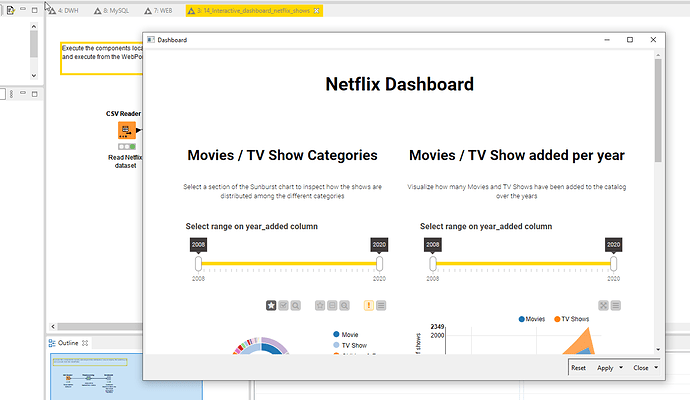
Task: Open the Apply button dropdown arrow
Action: (621, 367)
